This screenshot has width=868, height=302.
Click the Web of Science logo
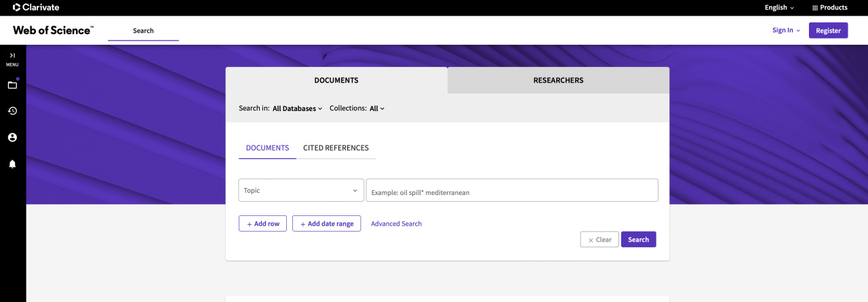coord(53,30)
